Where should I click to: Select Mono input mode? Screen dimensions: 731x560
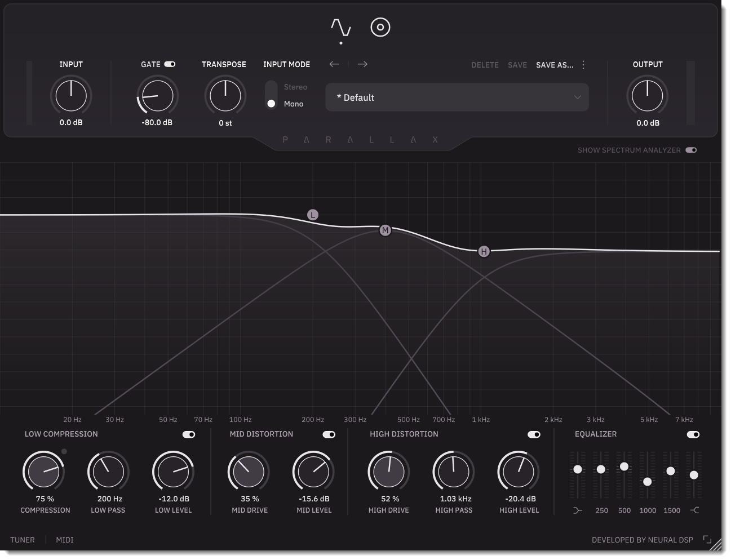tap(294, 104)
